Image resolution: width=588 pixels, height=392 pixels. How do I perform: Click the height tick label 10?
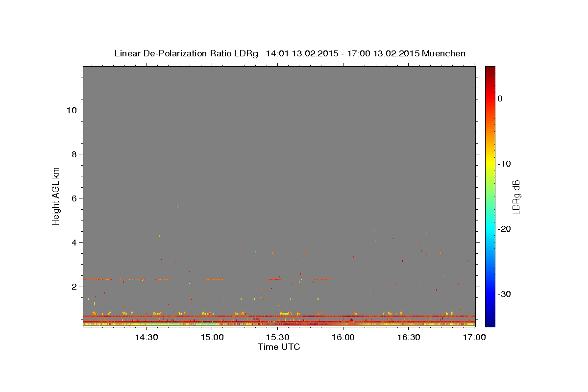pyautogui.click(x=71, y=110)
